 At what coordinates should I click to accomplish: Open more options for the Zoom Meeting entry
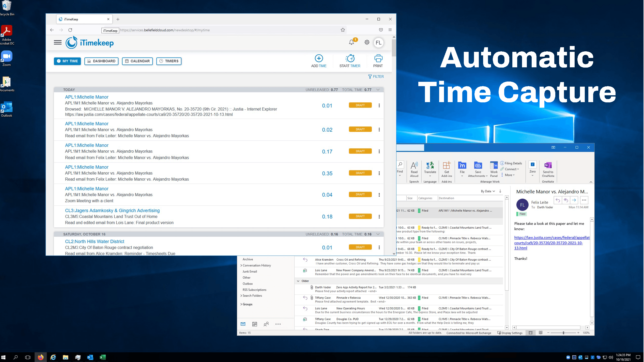(379, 195)
